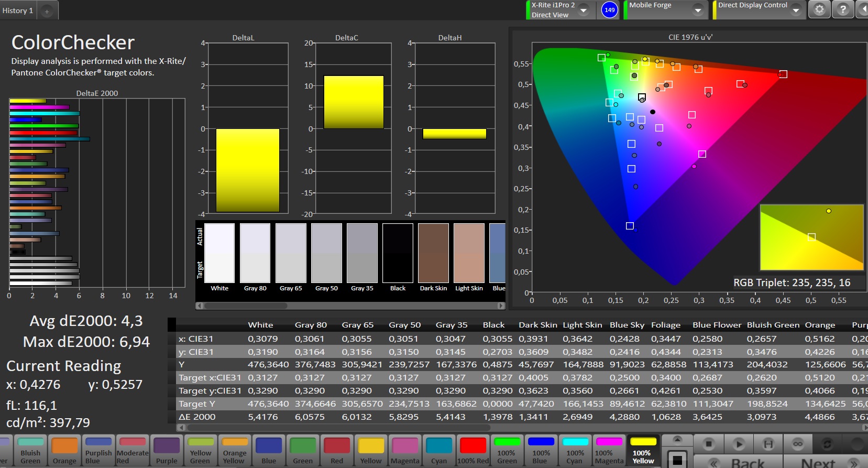Click the refresh cycle icon
This screenshot has width=868, height=468.
[x=827, y=444]
